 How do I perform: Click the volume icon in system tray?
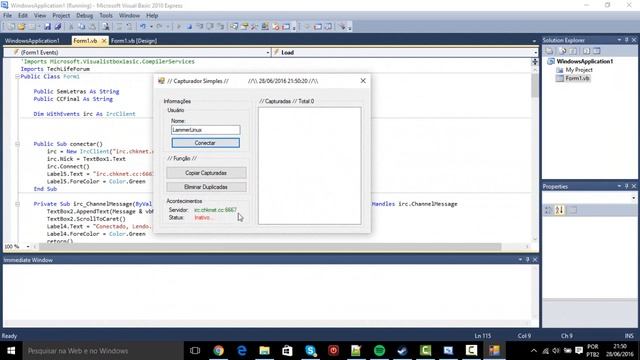tap(556, 351)
